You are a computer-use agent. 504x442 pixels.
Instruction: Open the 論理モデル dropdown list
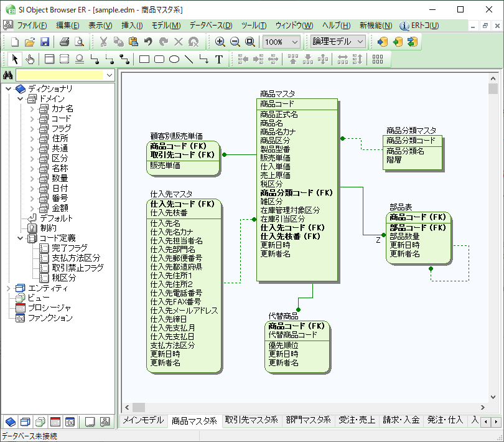click(358, 43)
